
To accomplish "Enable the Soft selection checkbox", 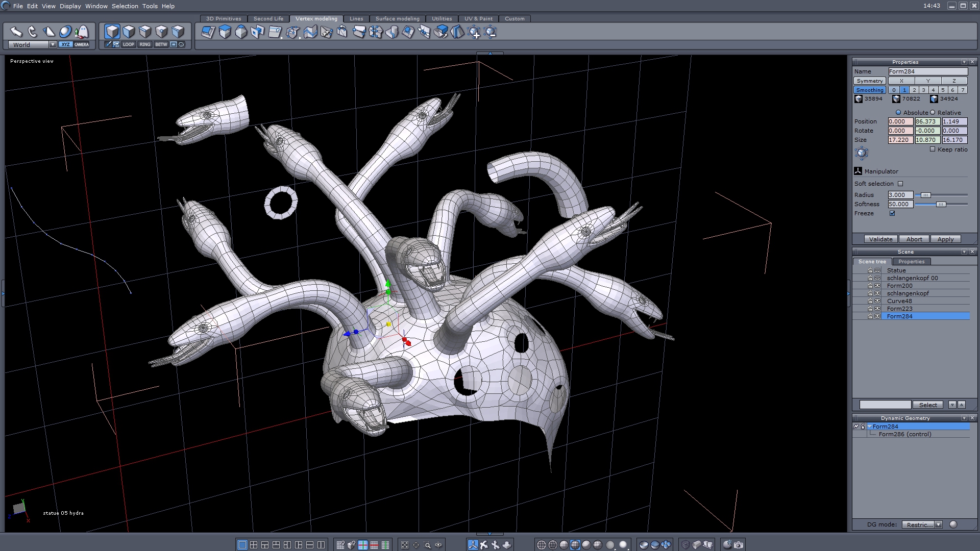I will pos(900,184).
